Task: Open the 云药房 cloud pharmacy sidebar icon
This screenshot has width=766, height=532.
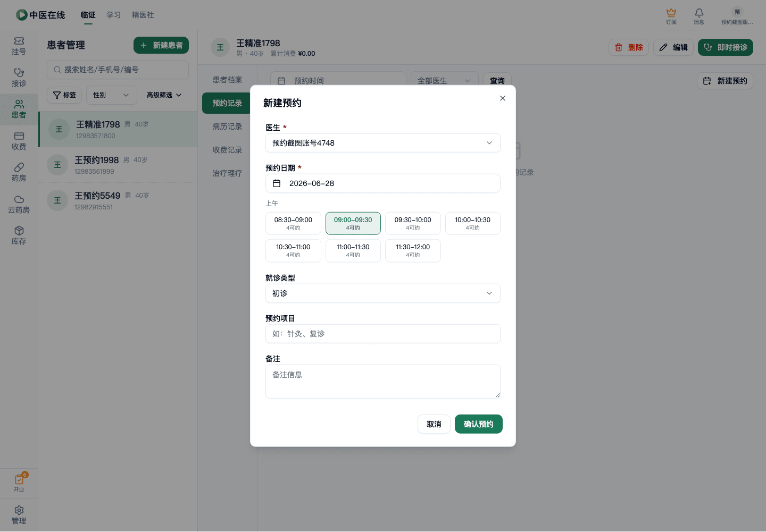Action: click(19, 205)
